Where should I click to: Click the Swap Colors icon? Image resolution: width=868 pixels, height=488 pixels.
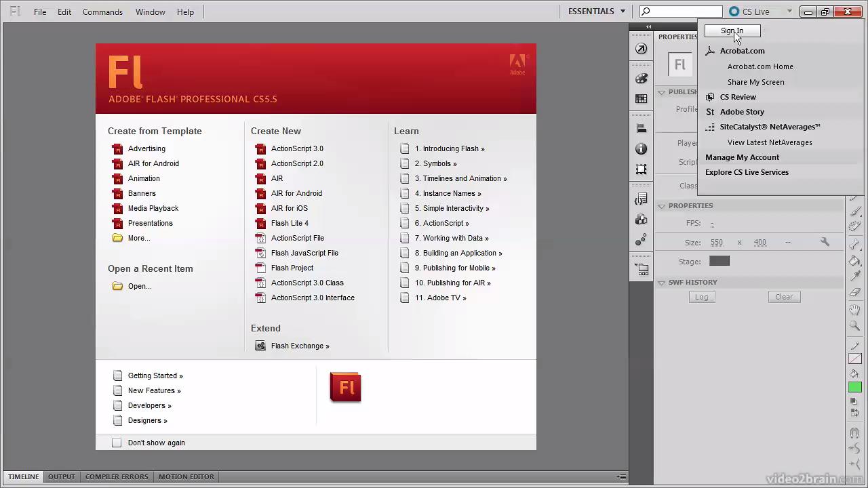point(855,411)
